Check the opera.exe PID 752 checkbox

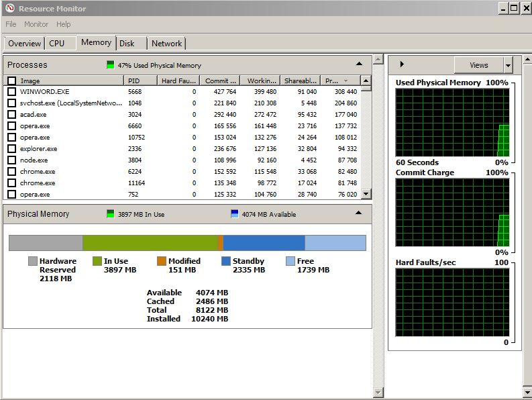12,194
